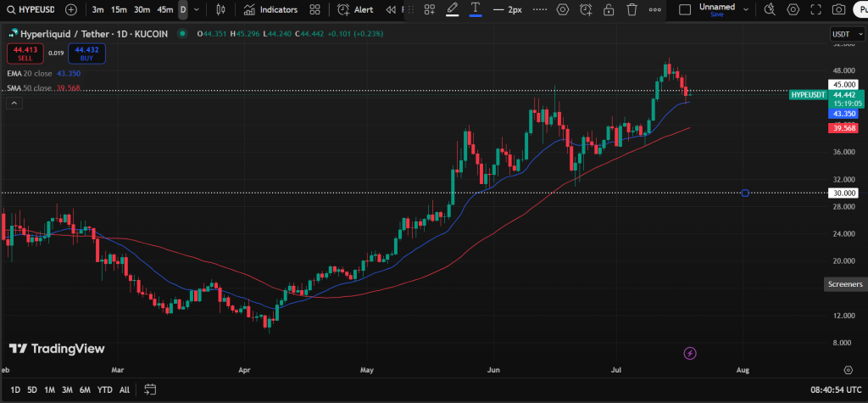Viewport: 868px width, 403px height.
Task: Grab the drawing toolbar drag handle
Action: point(412,9)
